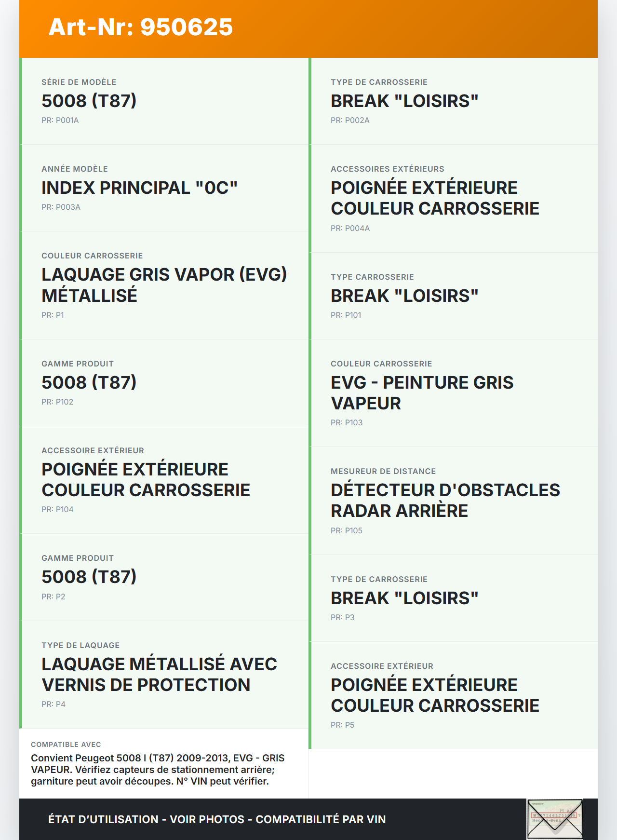Click the Compatible avec section heading

tap(66, 745)
